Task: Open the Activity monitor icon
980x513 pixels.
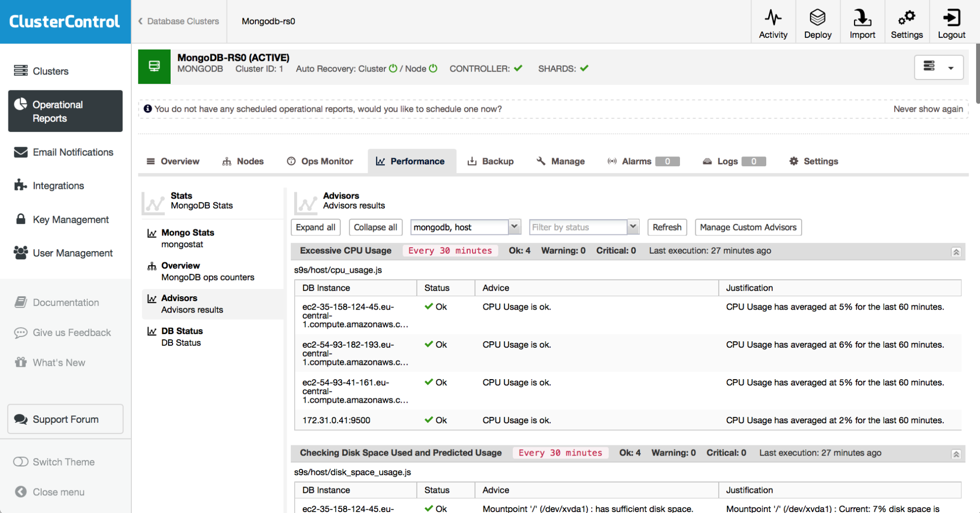Action: pyautogui.click(x=773, y=23)
